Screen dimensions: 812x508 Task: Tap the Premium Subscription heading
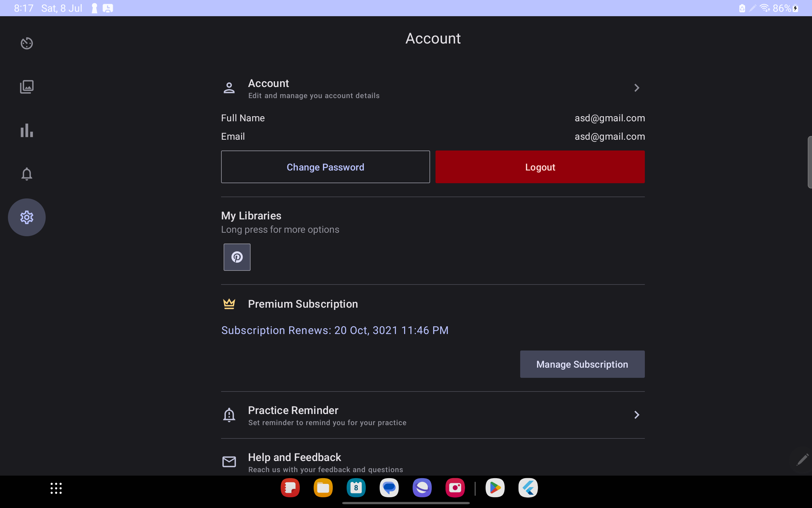[303, 304]
